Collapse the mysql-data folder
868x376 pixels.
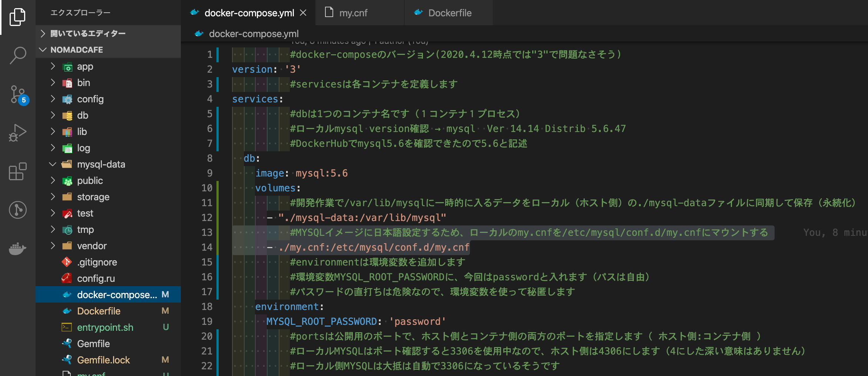(x=53, y=164)
